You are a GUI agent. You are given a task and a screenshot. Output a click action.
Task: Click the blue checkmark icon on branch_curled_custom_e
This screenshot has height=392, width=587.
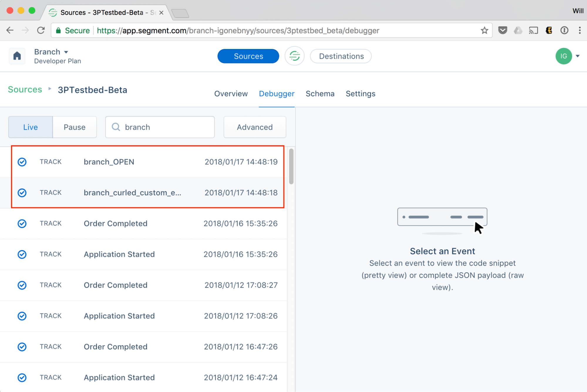[x=22, y=192]
